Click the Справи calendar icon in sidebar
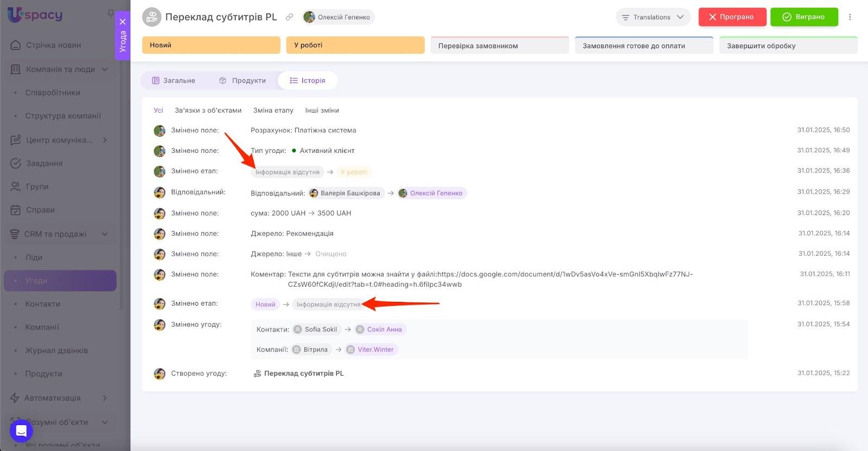Viewport: 868px width, 451px height. coord(16,210)
